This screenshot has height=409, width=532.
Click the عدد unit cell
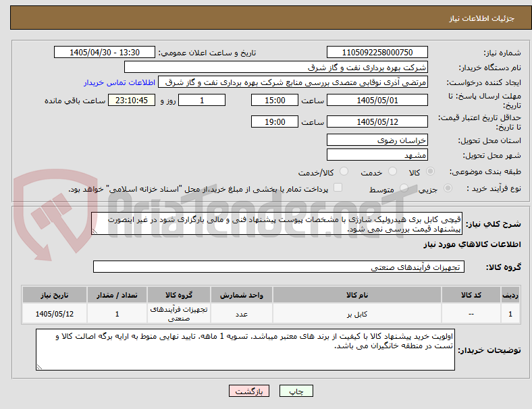pos(242,314)
